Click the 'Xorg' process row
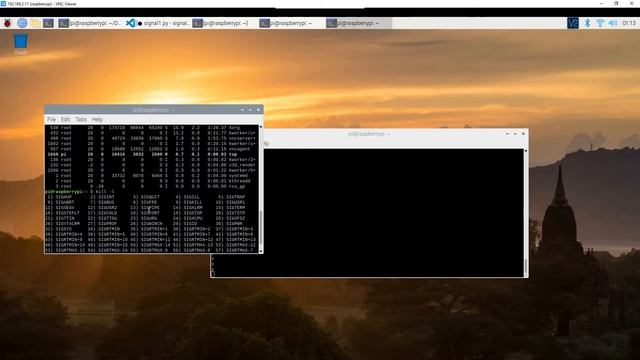640x360 pixels. tap(151, 128)
